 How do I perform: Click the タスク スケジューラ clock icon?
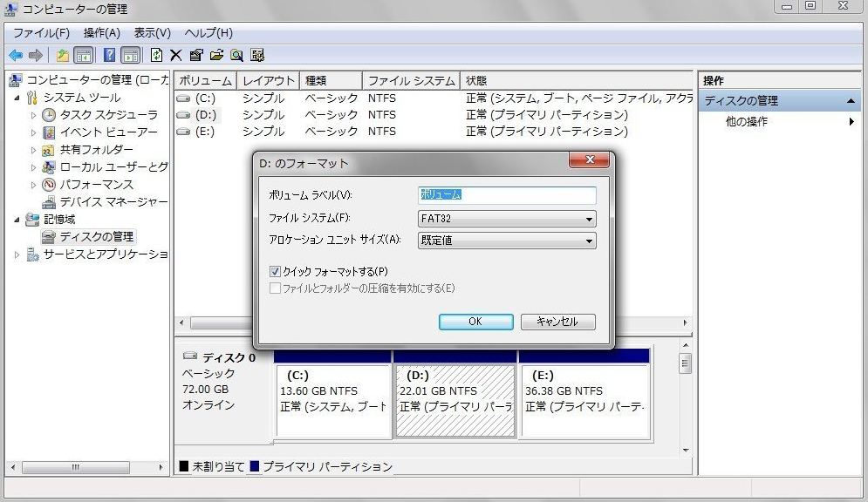(x=49, y=115)
